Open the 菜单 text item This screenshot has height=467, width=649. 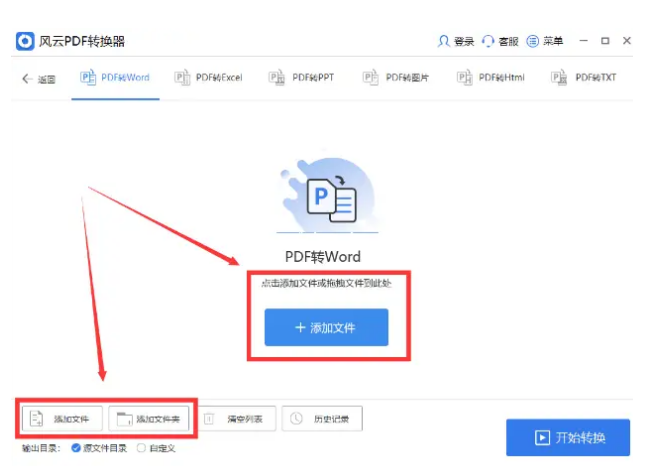point(553,41)
